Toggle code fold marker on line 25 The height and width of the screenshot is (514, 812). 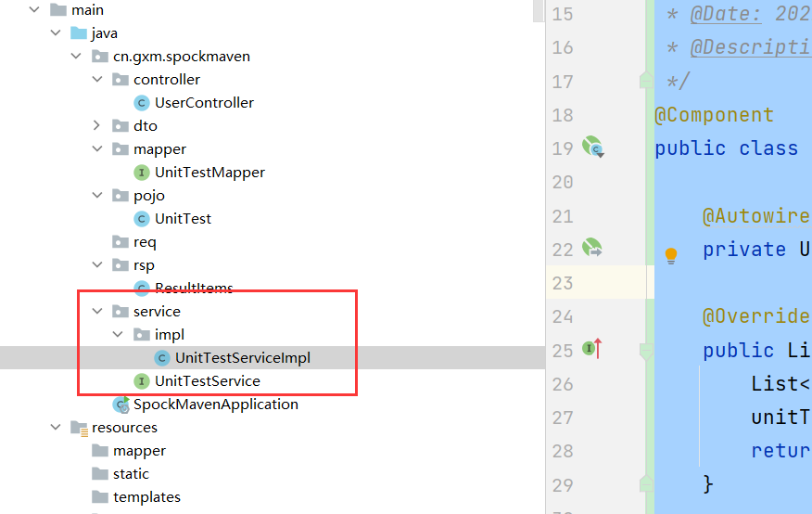click(646, 352)
